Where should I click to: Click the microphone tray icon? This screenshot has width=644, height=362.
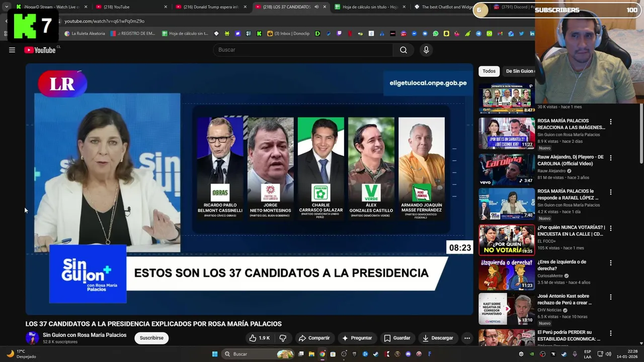pyautogui.click(x=575, y=354)
